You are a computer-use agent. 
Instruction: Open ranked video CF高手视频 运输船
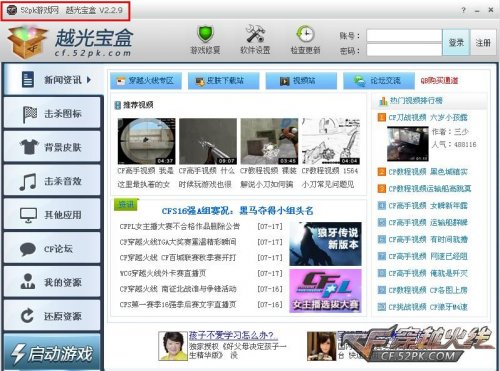[x=428, y=222]
